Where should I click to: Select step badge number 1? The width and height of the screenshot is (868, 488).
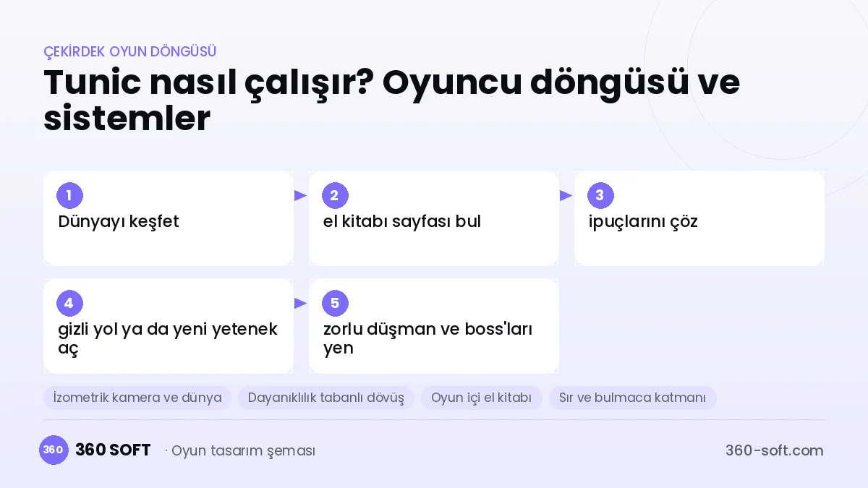[x=69, y=195]
